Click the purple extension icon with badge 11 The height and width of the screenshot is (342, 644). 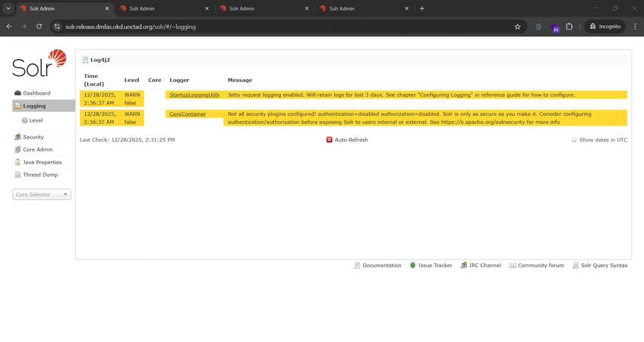tap(554, 28)
